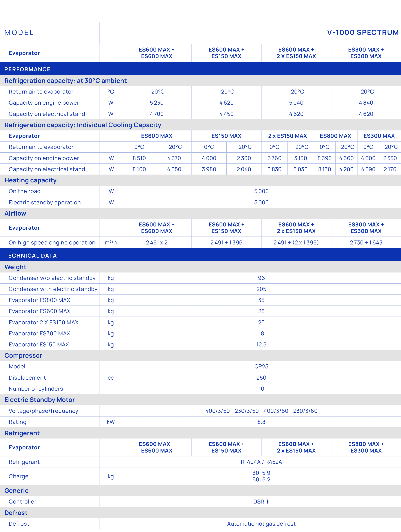The image size is (401, 532).
Task: Click the TECHNICAL DATA section header
Action: click(31, 256)
